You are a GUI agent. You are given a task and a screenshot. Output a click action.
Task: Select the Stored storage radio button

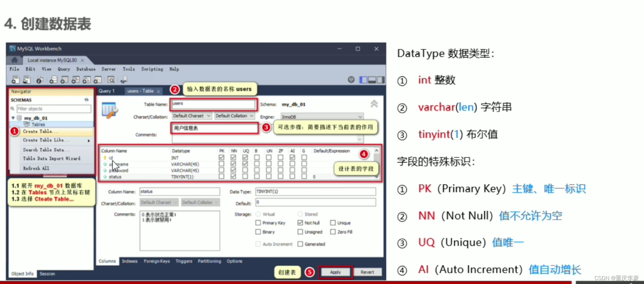tap(300, 214)
